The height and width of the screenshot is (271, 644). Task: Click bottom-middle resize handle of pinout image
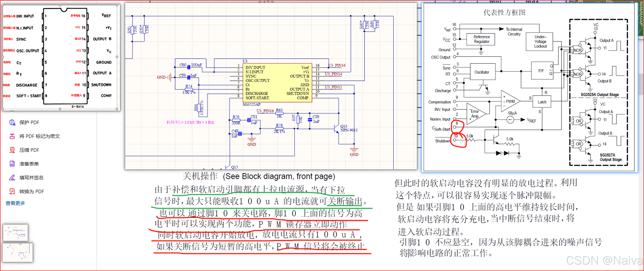(60, 109)
